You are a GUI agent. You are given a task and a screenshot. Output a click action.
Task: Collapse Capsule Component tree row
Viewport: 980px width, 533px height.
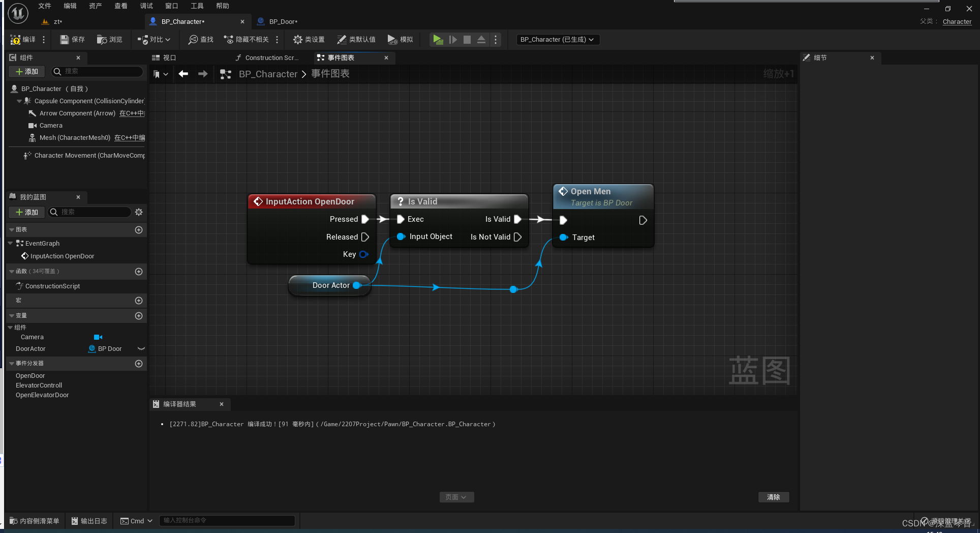coord(19,101)
